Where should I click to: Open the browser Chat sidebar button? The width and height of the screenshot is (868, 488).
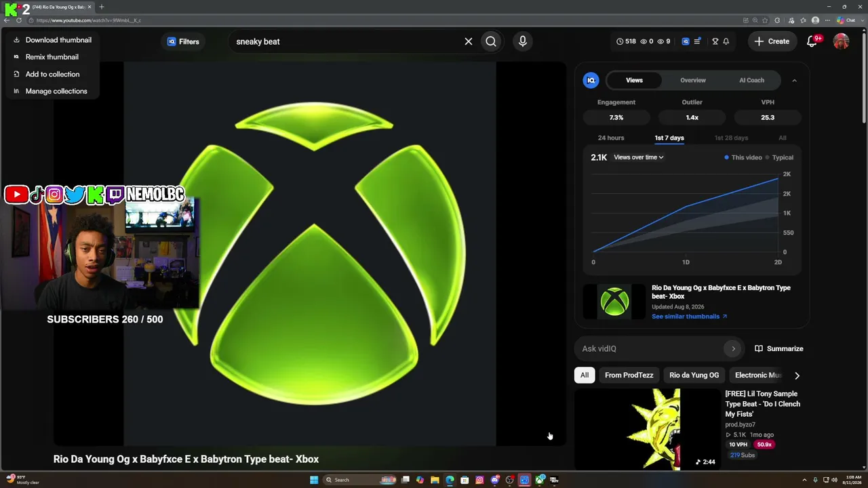[846, 20]
